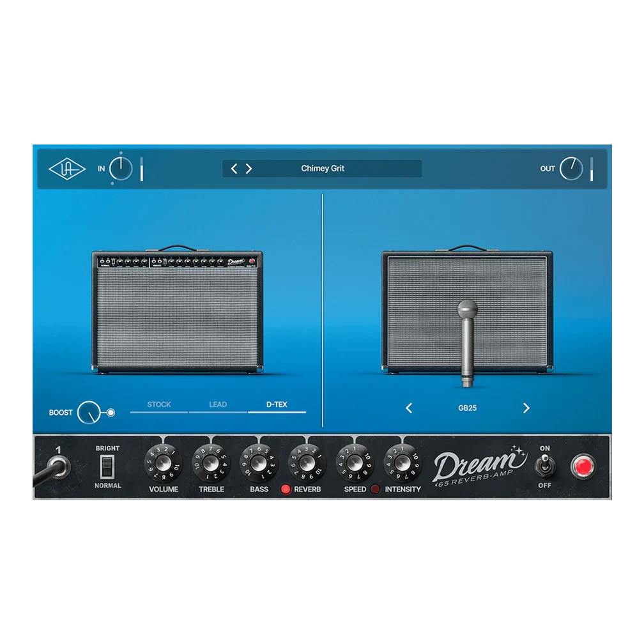Screen dimensions: 644x644
Task: Click the VOLUME label
Action: point(164,489)
